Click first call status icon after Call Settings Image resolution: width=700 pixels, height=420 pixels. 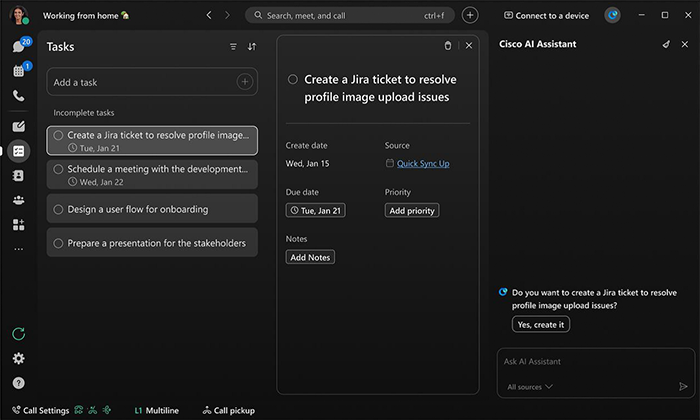click(79, 410)
